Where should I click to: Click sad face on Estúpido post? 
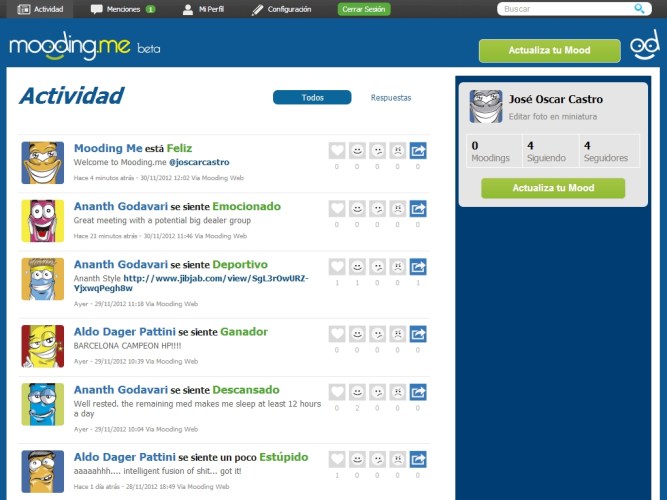[x=398, y=460]
